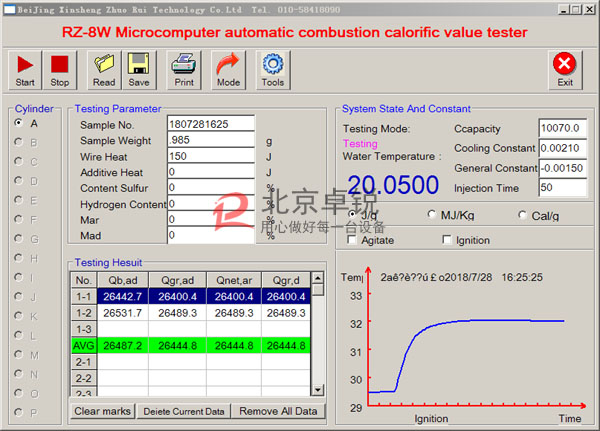600x431 pixels.
Task: Start the test with Start icon
Action: point(25,70)
